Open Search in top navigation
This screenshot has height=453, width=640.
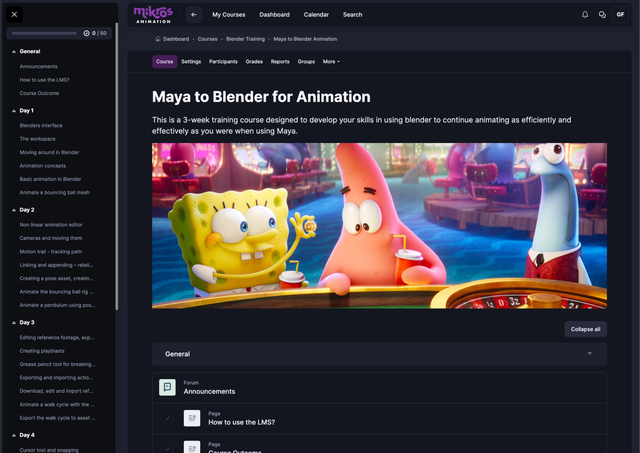[x=352, y=15]
